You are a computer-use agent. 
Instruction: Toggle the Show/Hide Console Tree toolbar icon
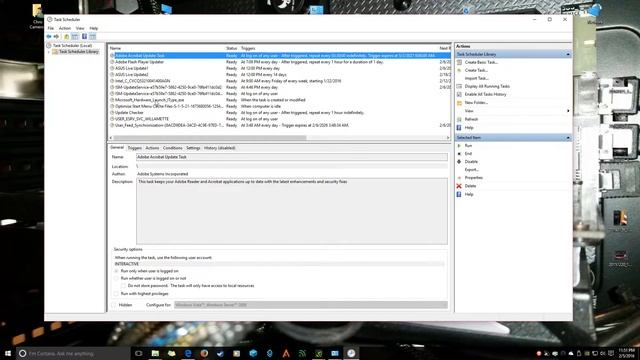[x=75, y=37]
